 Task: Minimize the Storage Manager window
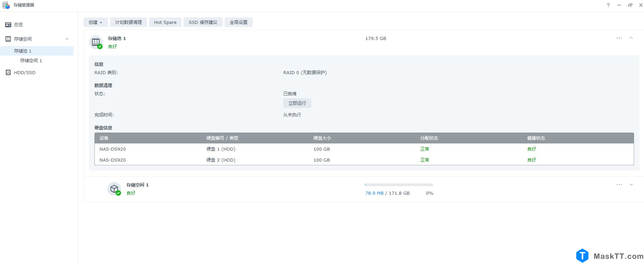tap(619, 5)
